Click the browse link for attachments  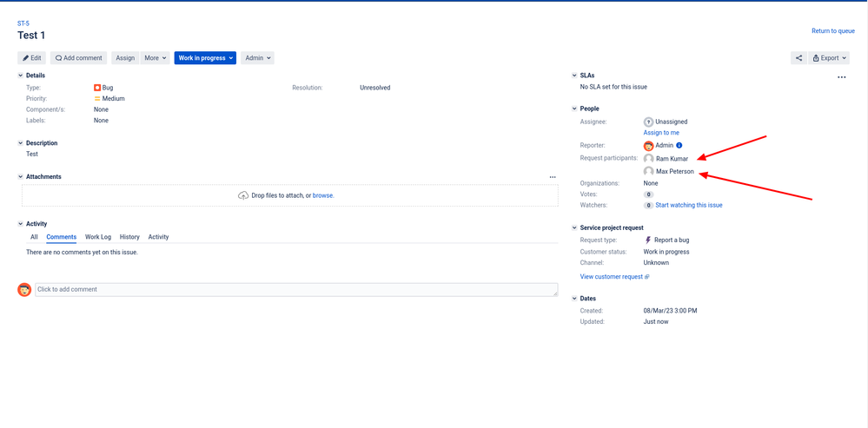coord(323,195)
